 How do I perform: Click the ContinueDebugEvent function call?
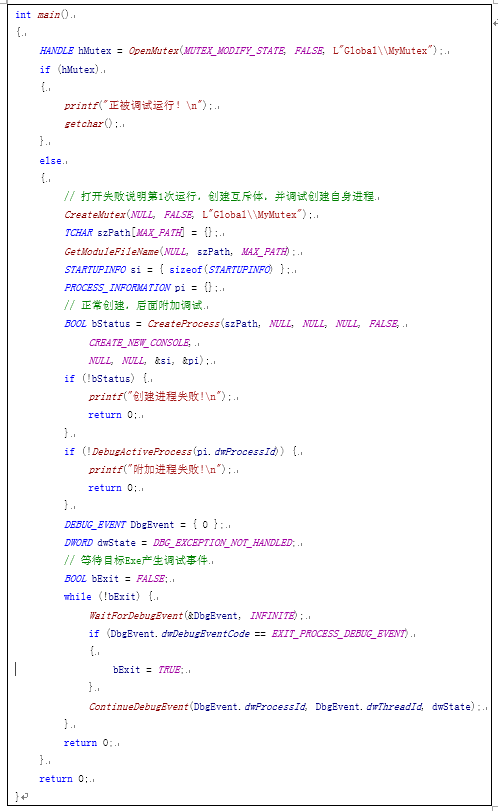pos(139,707)
